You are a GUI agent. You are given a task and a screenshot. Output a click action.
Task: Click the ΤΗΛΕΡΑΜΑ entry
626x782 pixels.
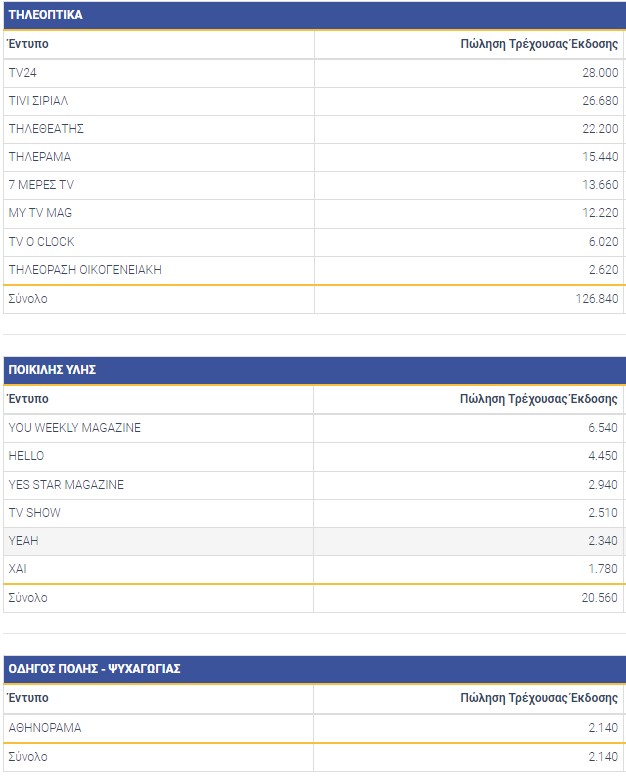[39, 157]
